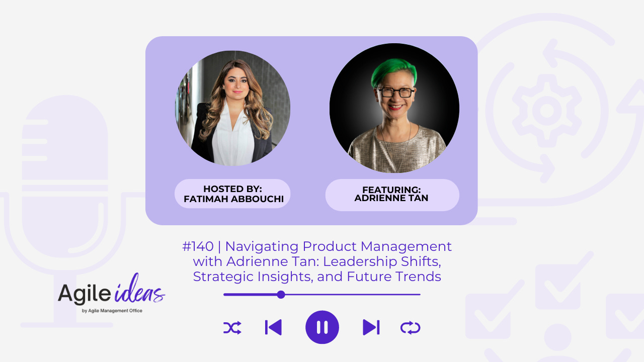Toggle the repeat loop icon
644x362 pixels.
(x=411, y=328)
